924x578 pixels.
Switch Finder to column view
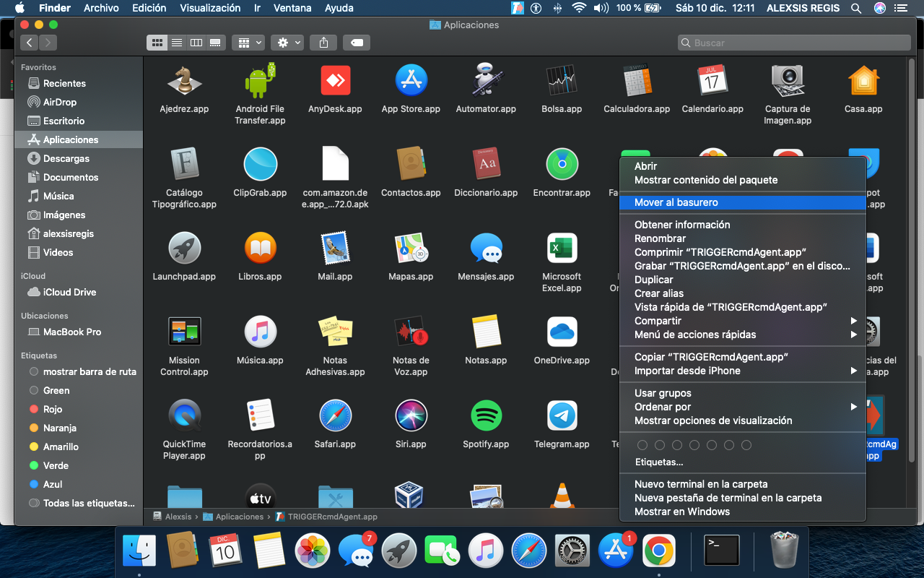(196, 43)
